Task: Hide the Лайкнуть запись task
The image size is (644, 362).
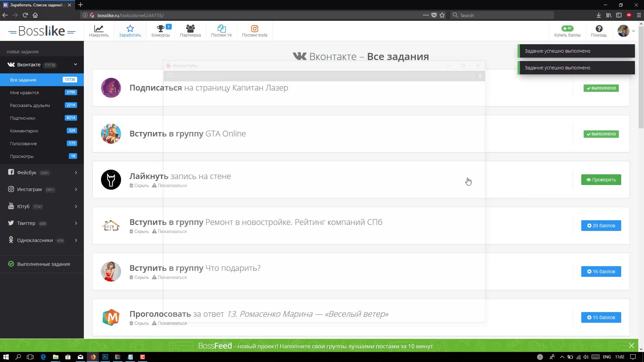Action: click(x=139, y=186)
